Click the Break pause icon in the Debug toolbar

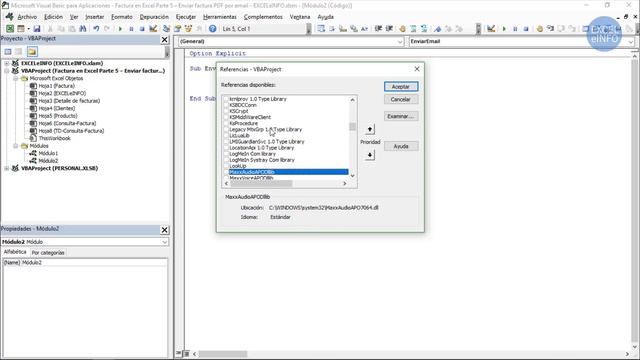coord(515,29)
